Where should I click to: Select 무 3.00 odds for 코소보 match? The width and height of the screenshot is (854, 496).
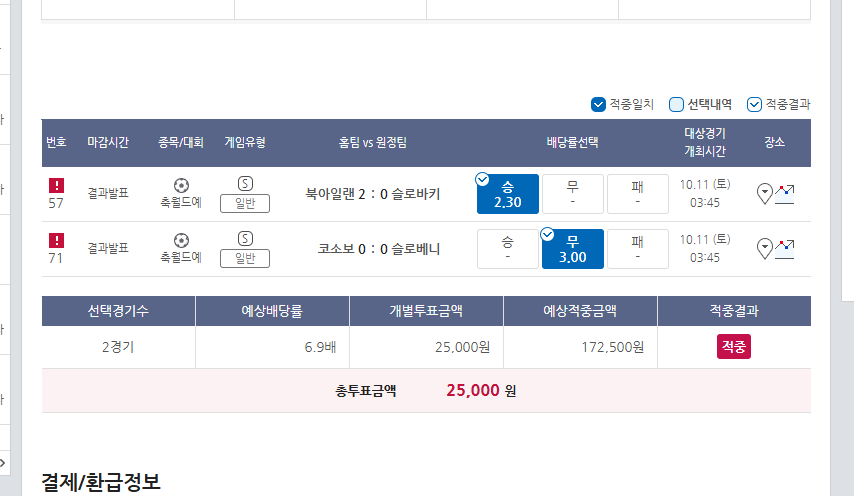pos(572,249)
